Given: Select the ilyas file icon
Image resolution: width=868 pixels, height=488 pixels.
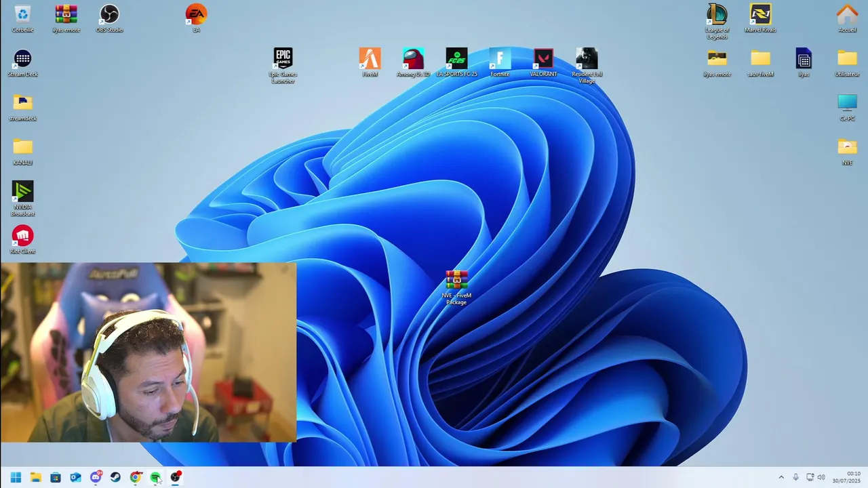Looking at the screenshot, I should pos(804,62).
